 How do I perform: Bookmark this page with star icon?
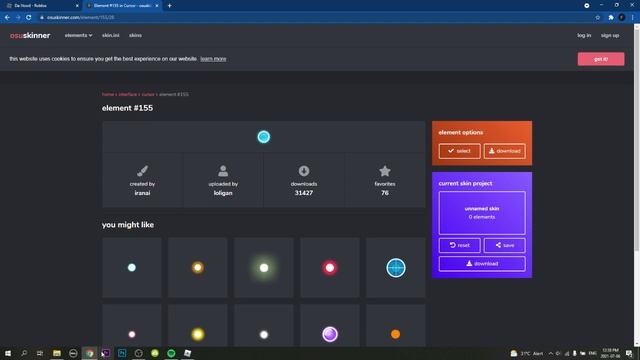(598, 18)
